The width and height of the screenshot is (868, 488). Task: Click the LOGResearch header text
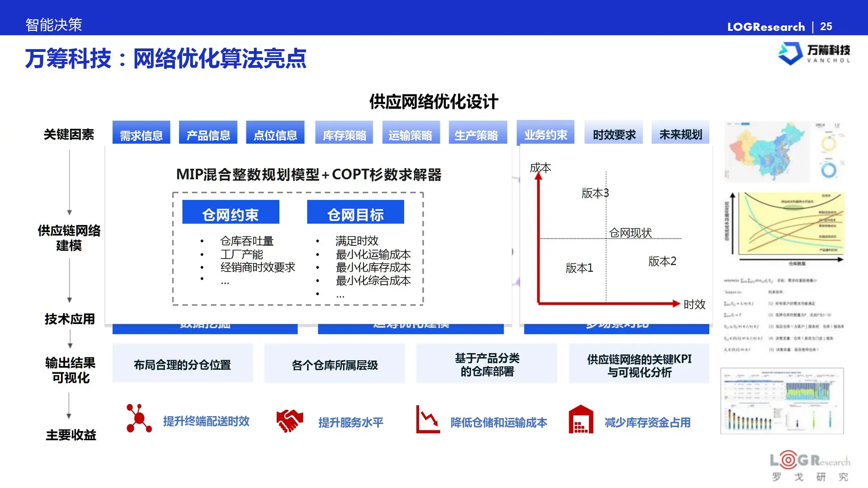coord(766,27)
